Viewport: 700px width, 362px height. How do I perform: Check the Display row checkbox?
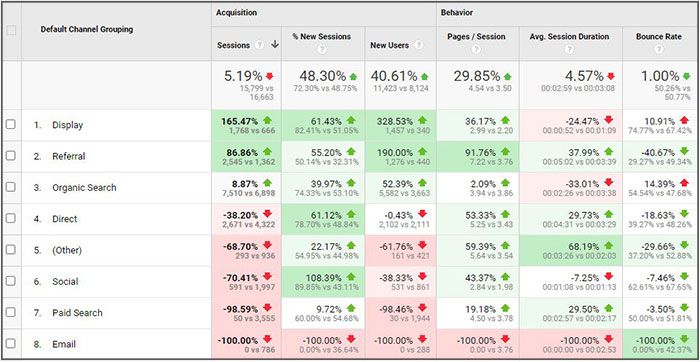[x=11, y=125]
